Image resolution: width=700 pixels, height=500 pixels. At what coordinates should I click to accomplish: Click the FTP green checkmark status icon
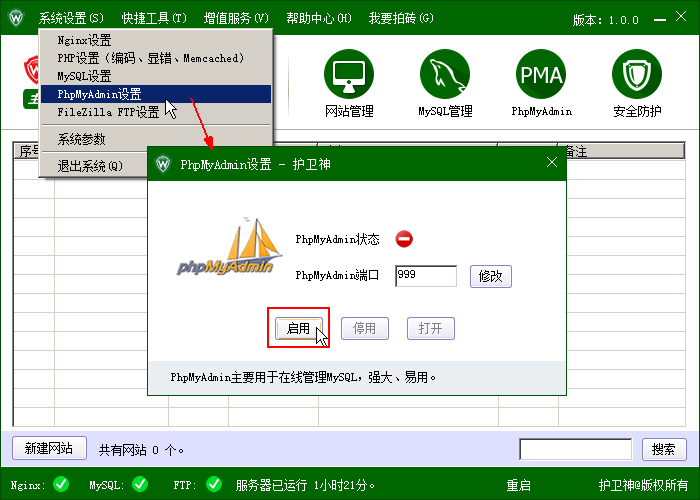point(214,484)
